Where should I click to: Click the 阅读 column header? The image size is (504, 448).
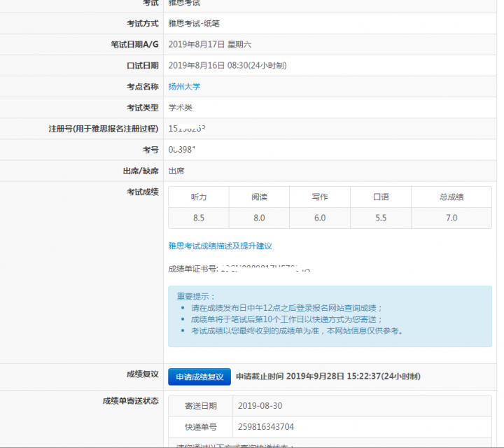coord(259,197)
